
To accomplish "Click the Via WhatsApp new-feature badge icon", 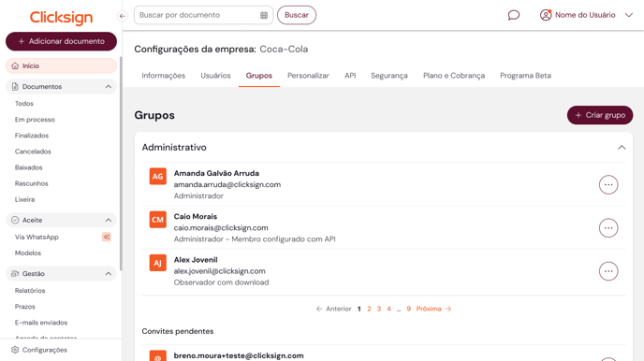I will tap(107, 237).
